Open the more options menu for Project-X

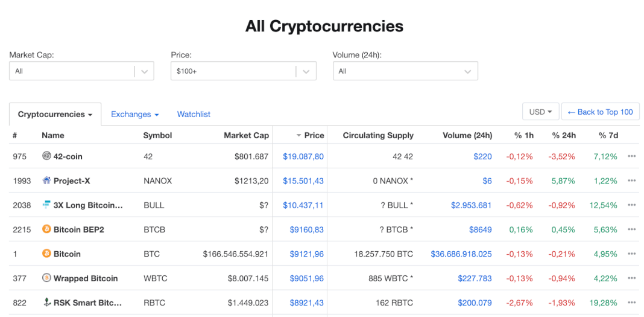pyautogui.click(x=632, y=181)
